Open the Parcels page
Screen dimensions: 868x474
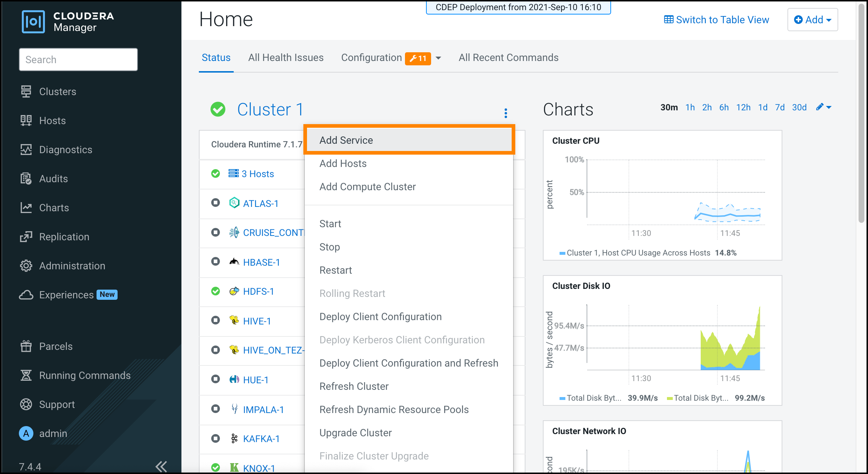point(56,346)
